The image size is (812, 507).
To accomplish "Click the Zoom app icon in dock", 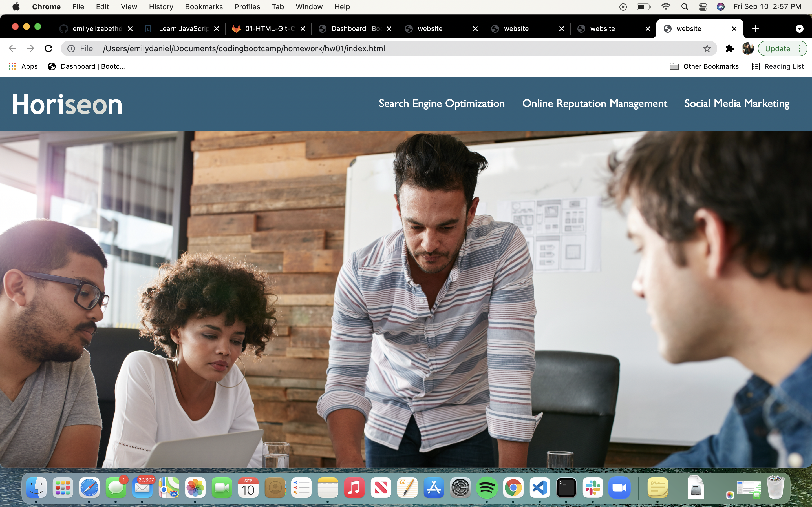I will pyautogui.click(x=619, y=487).
